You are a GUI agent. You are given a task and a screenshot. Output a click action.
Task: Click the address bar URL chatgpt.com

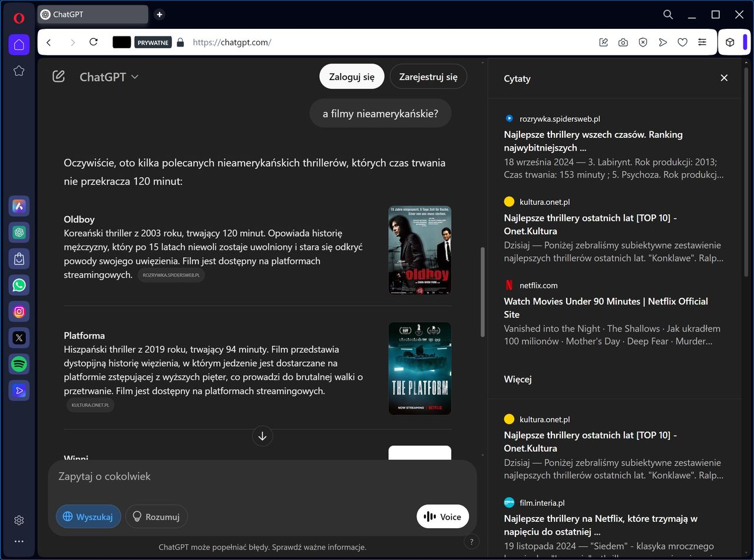pos(232,42)
